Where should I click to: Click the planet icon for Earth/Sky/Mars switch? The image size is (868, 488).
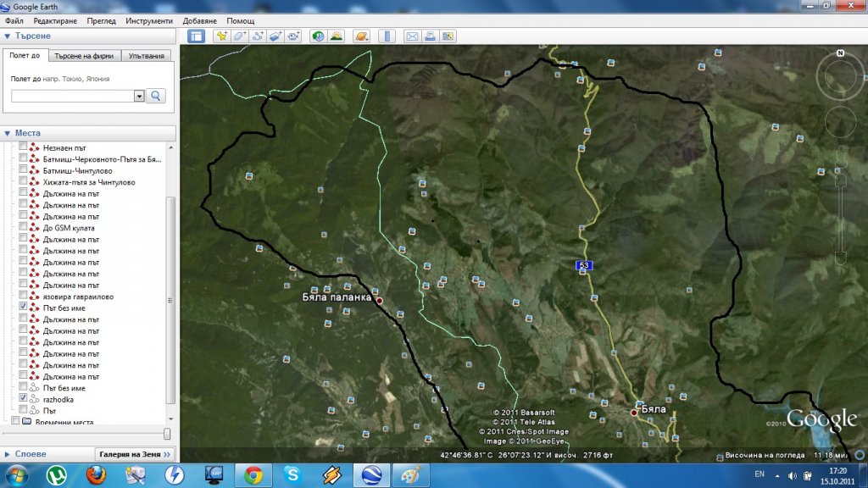(361, 36)
